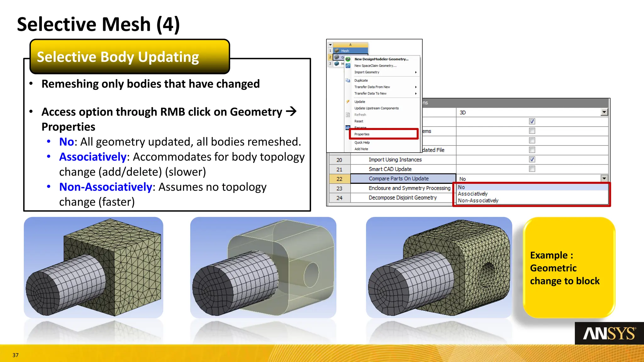Image resolution: width=644 pixels, height=362 pixels.
Task: Click the DesignModeler green DM icon
Action: tap(348, 59)
